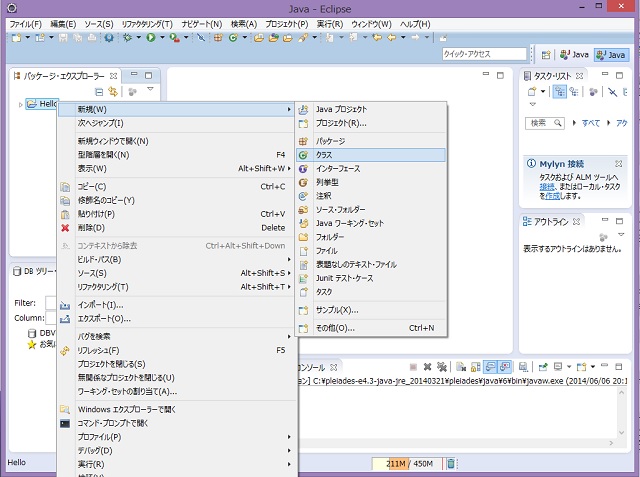Click the エクスポート export icon
The image size is (640, 477).
pos(65,319)
